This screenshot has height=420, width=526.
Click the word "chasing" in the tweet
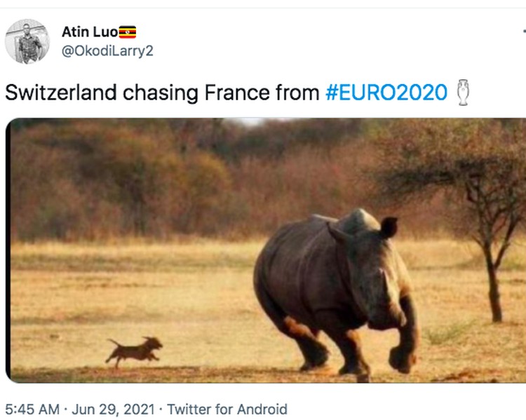(x=161, y=93)
